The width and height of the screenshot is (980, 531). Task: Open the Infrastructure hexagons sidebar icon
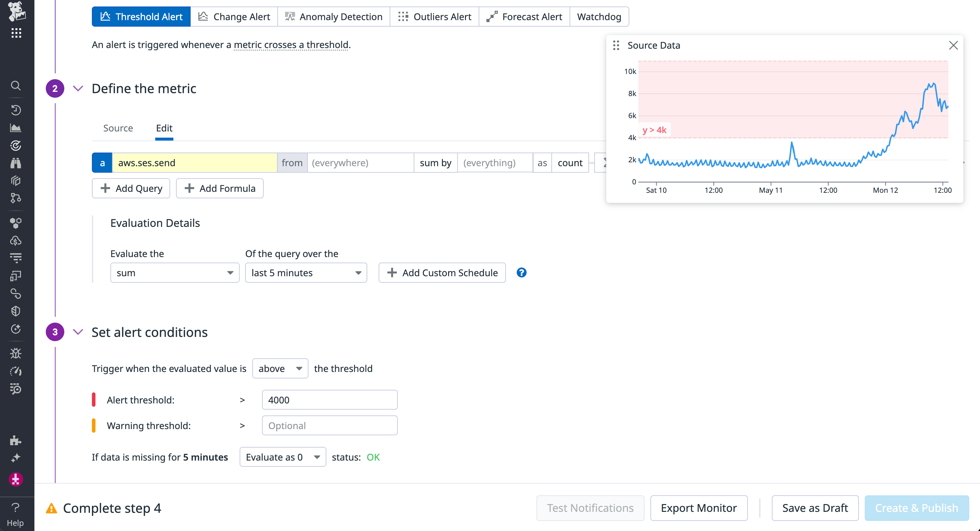[x=16, y=223]
